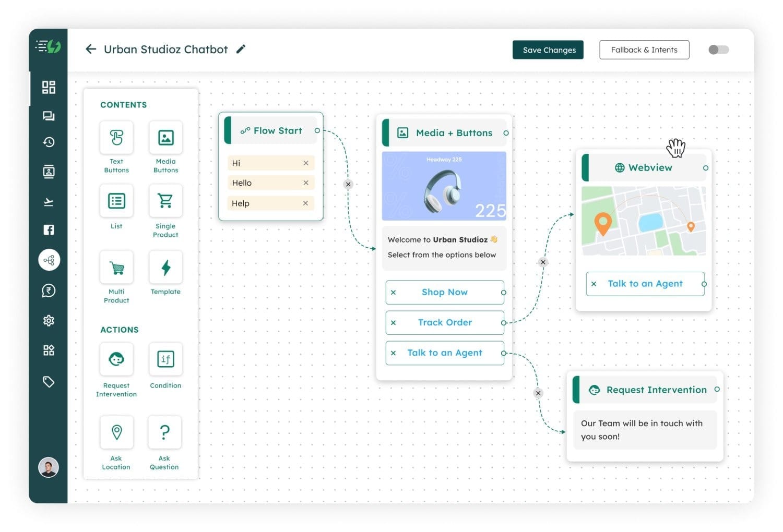
Task: Click the connector dot on Flow Start node
Action: click(317, 131)
